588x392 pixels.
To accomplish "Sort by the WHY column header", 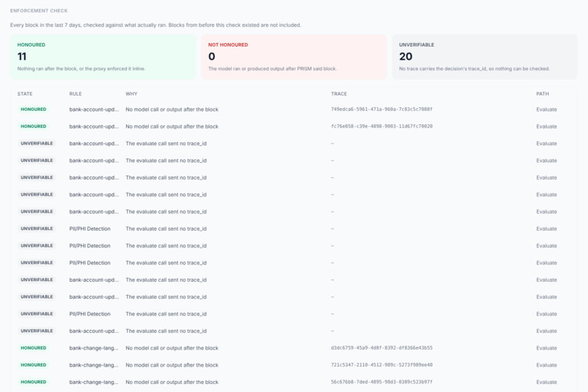I will click(131, 93).
